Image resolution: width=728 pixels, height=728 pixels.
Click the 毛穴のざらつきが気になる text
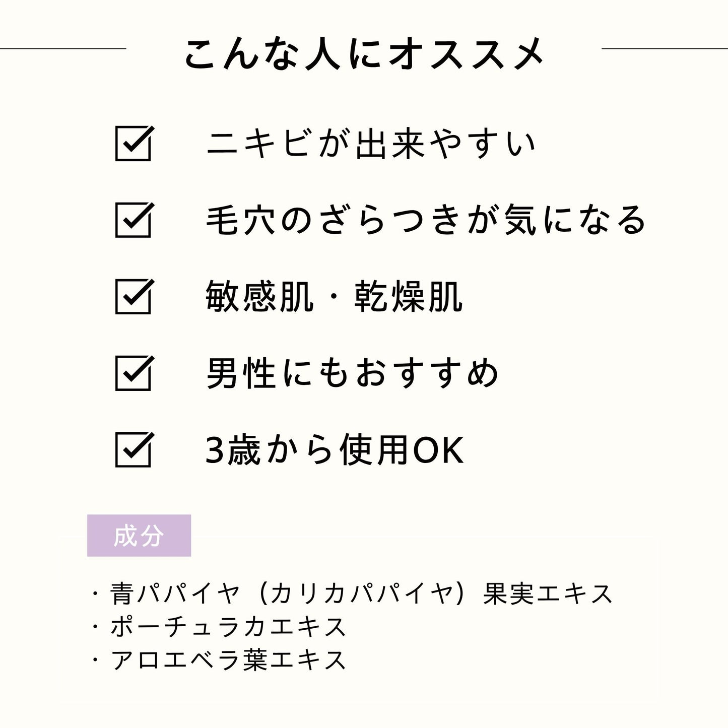point(426,221)
